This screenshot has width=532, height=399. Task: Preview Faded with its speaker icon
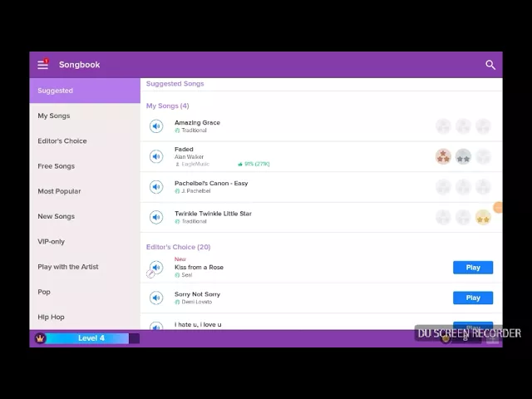click(156, 156)
